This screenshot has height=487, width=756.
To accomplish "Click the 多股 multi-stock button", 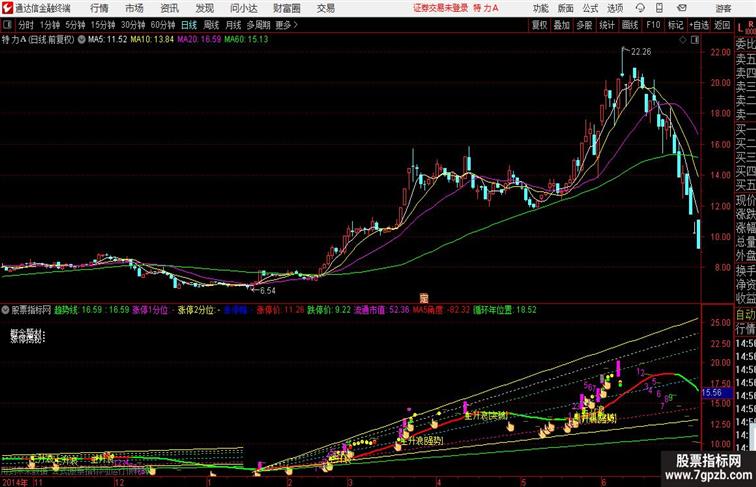I will [x=584, y=25].
